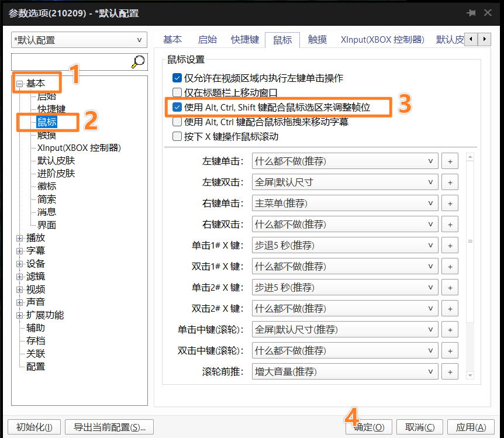Open the 右键单击 action dropdown
504x438 pixels.
point(345,204)
